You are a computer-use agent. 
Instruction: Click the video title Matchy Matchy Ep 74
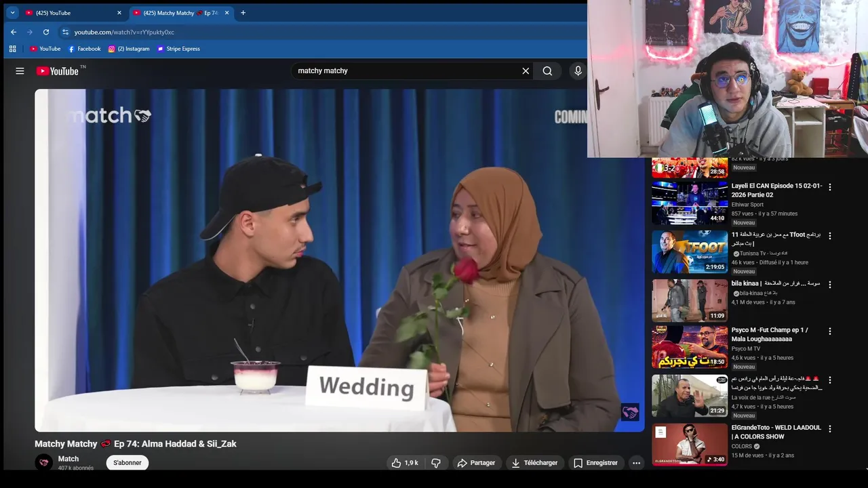[136, 444]
